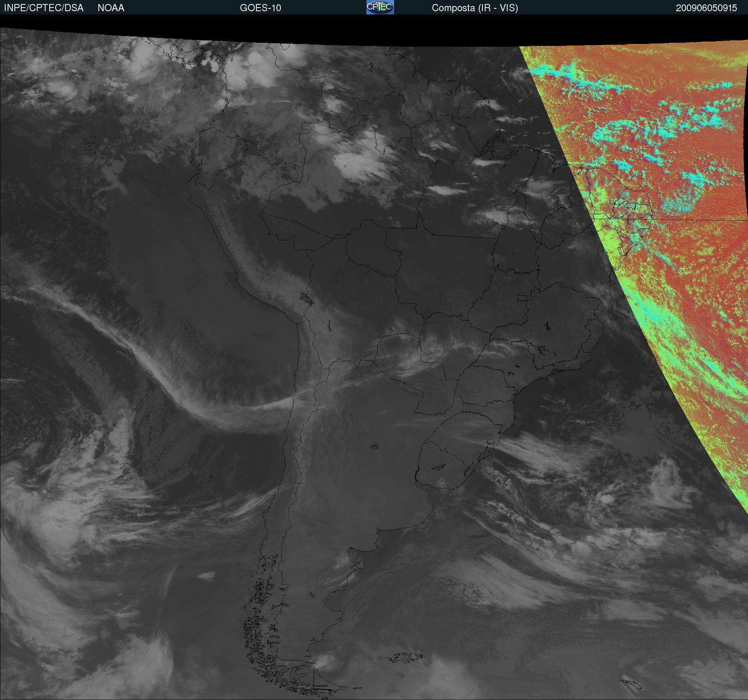Screen dimensions: 748x700
Task: Click the 200906050915 timestamp
Action: pyautogui.click(x=706, y=8)
